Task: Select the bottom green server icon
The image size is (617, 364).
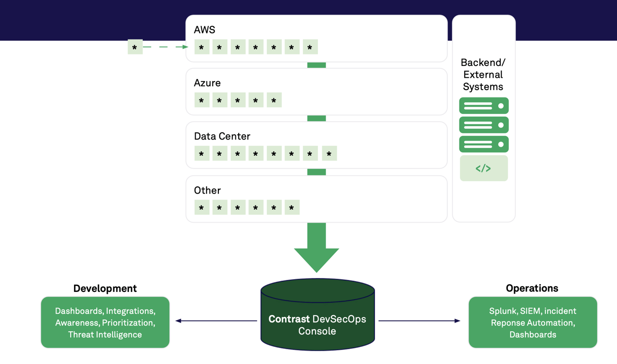Action: pos(484,144)
